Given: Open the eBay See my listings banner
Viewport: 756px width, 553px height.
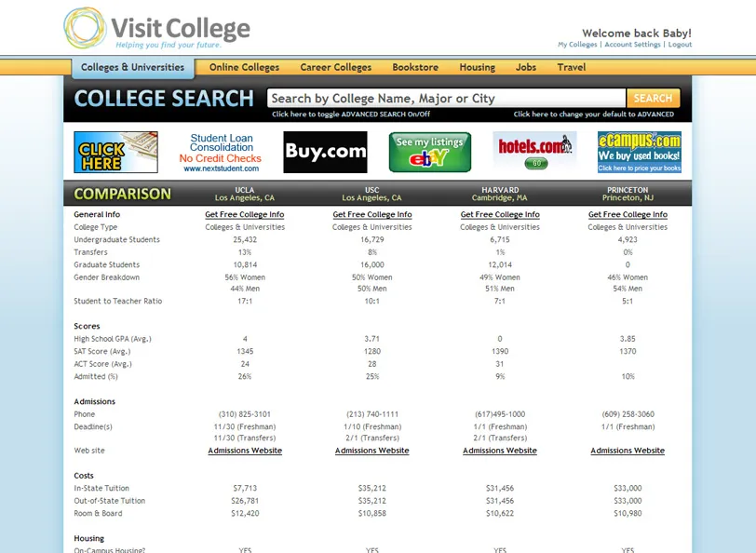Looking at the screenshot, I should tap(430, 153).
